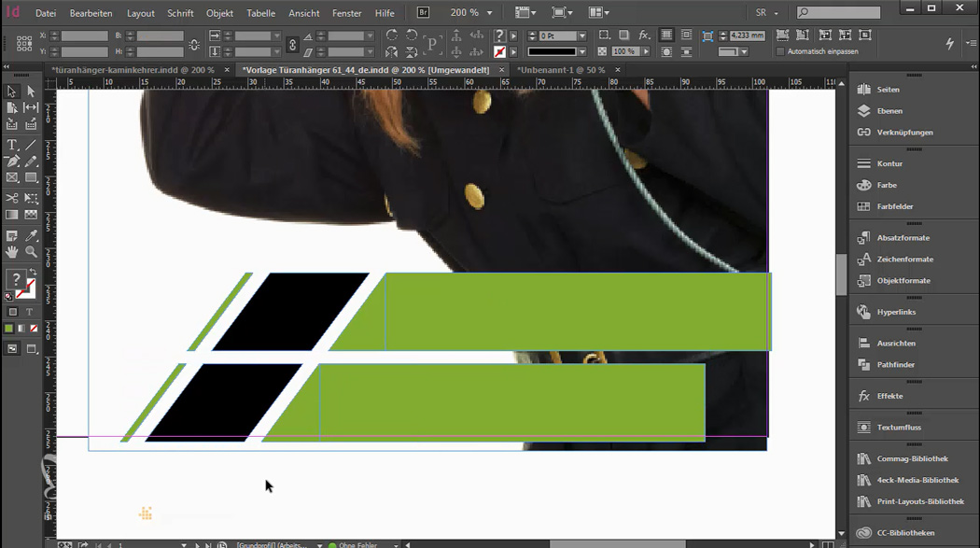Screen dimensions: 980x548
Task: Open the stroke weight 0 Pt dropdown
Action: click(x=582, y=35)
